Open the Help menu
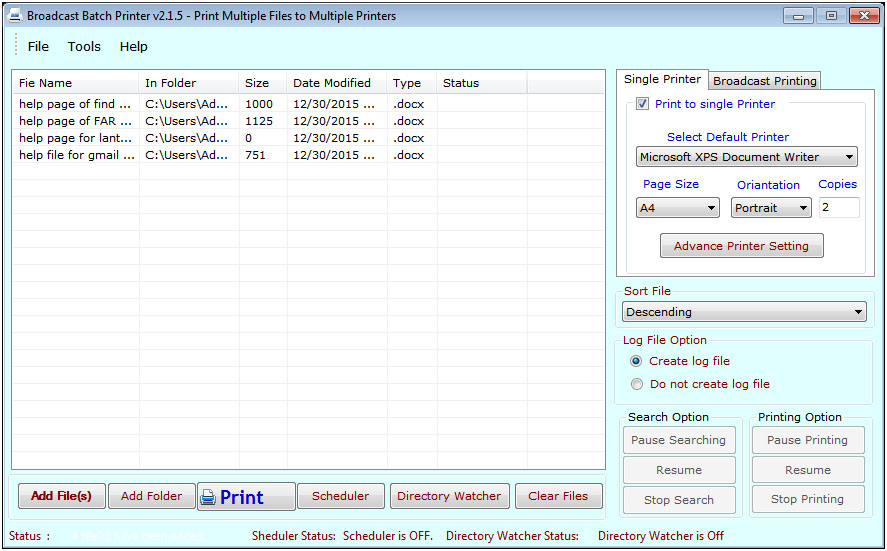Viewport: 887px width, 551px height. (x=133, y=46)
